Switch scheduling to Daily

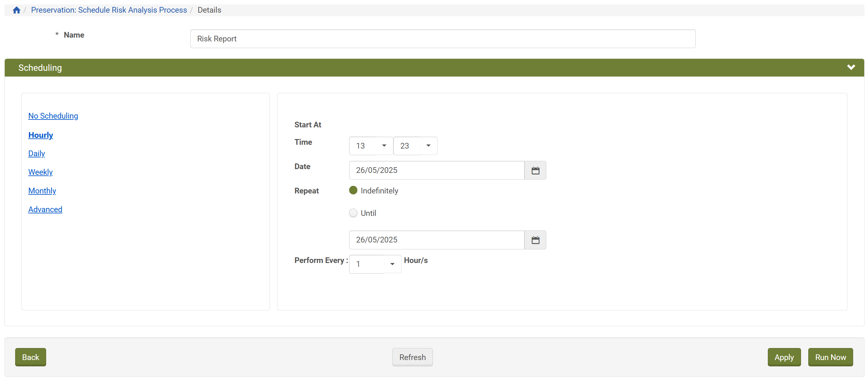tap(36, 153)
